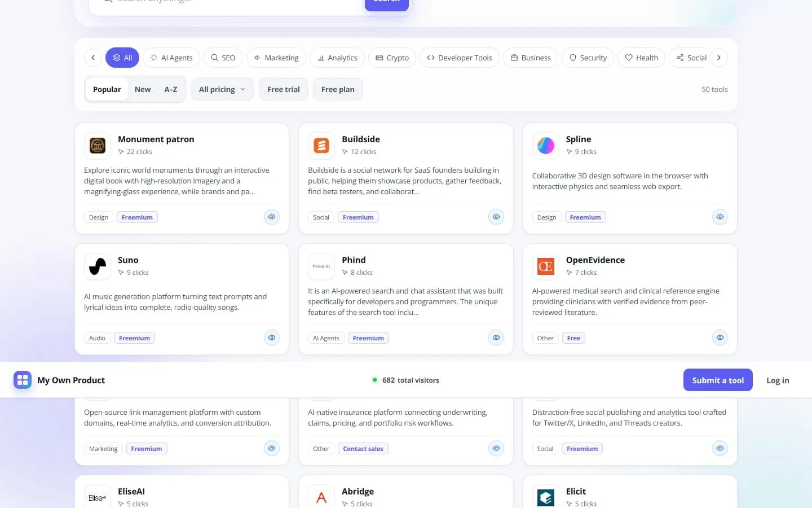Click the Submit a tool button
The width and height of the screenshot is (812, 508).
point(718,380)
